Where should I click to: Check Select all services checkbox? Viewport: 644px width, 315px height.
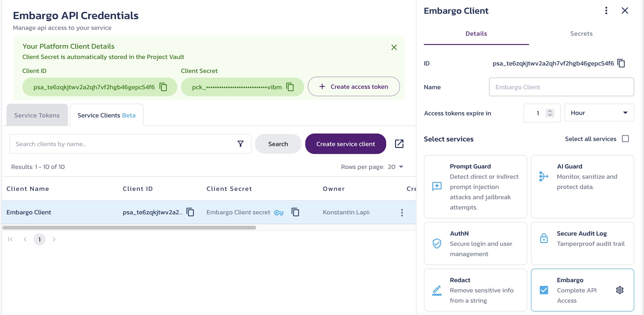(x=625, y=139)
